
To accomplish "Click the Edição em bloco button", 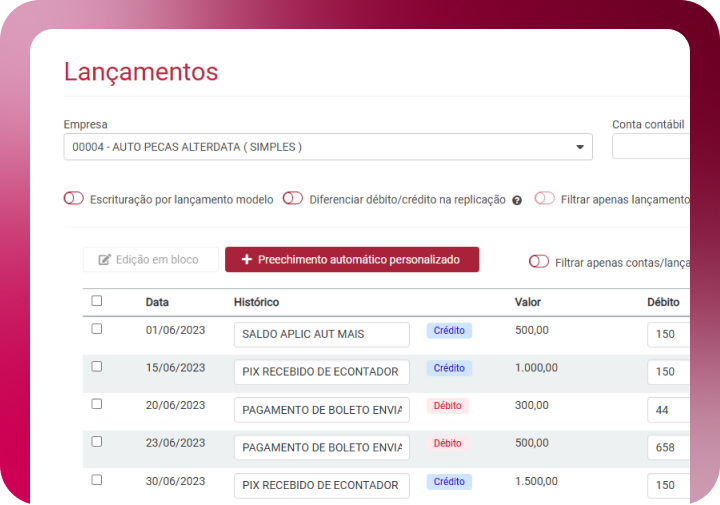I will (151, 259).
